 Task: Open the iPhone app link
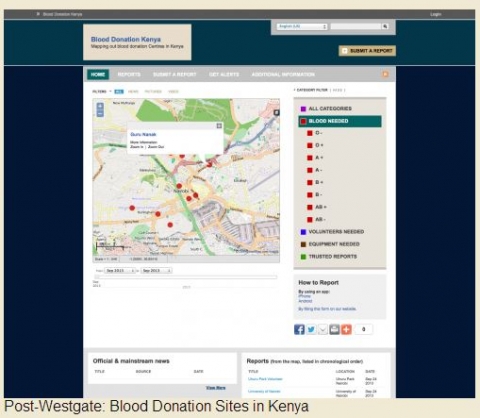[305, 296]
